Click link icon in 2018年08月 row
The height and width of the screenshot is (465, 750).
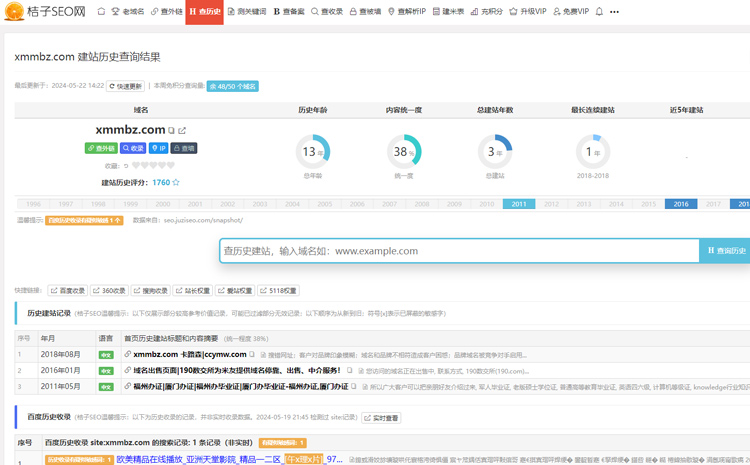[x=128, y=354]
